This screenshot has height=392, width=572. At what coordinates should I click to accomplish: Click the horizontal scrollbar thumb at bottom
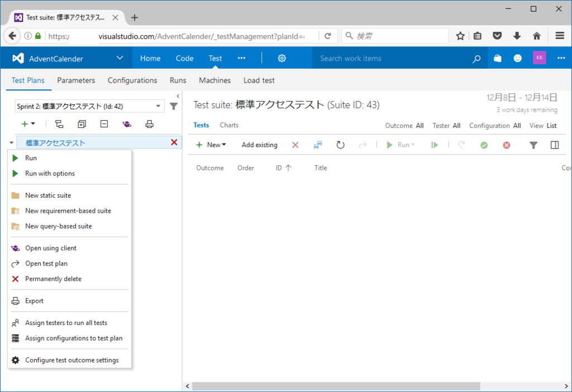pos(336,386)
